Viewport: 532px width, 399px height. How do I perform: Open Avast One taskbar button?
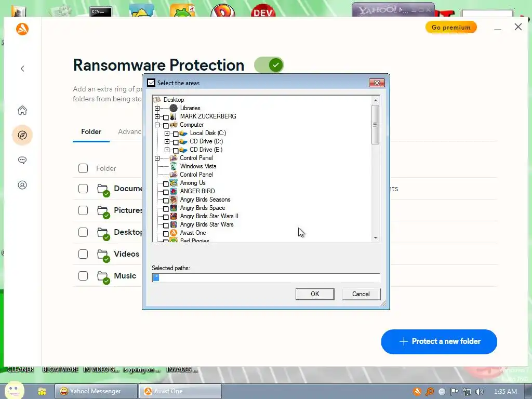[180, 391]
